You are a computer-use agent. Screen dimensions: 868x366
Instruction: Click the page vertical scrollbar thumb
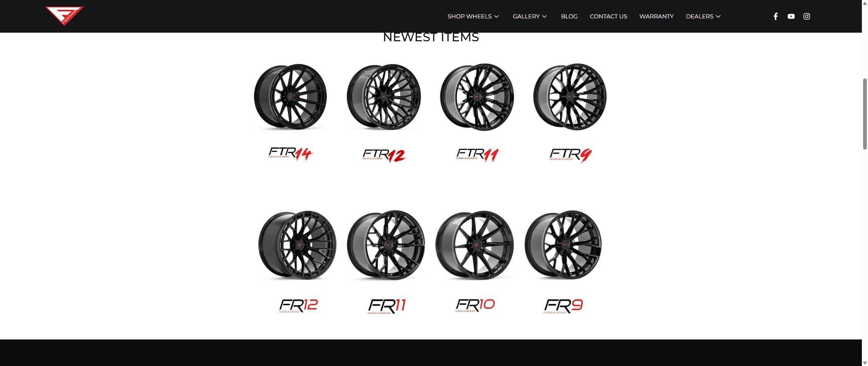(865, 114)
